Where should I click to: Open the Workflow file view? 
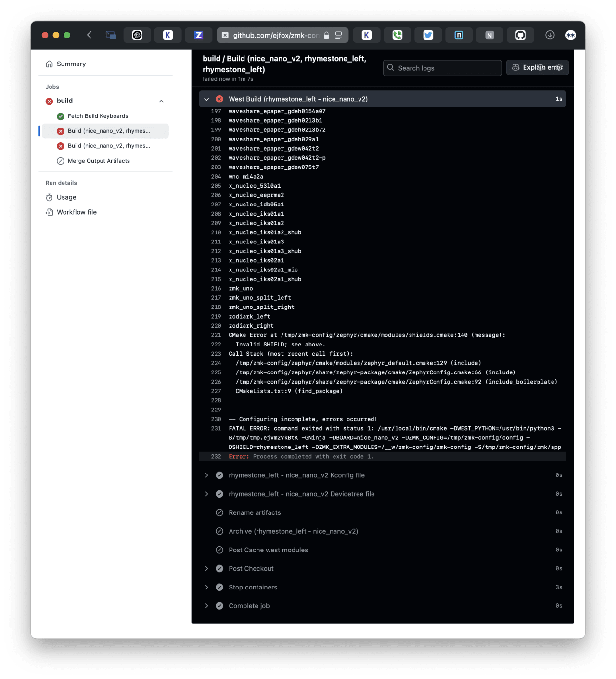click(x=77, y=212)
